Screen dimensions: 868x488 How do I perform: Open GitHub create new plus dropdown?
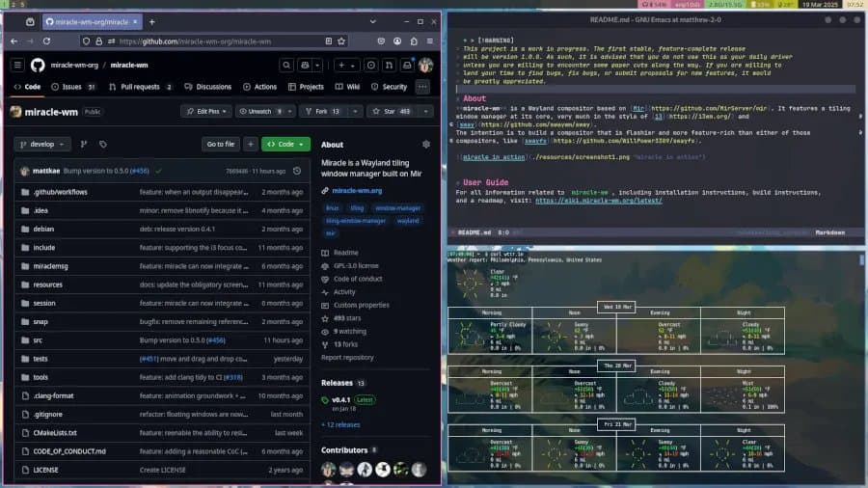pyautogui.click(x=346, y=66)
